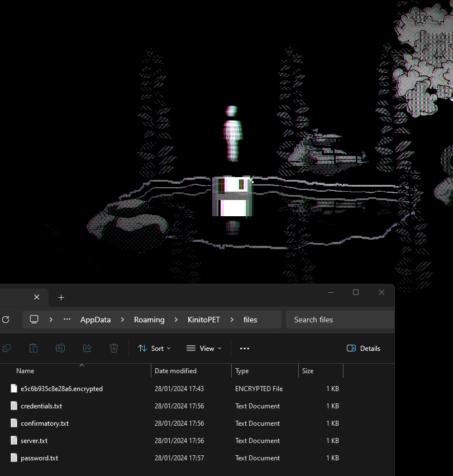Viewport: 453px width, 476px height.
Task: Sort by Size column header
Action: [307, 370]
